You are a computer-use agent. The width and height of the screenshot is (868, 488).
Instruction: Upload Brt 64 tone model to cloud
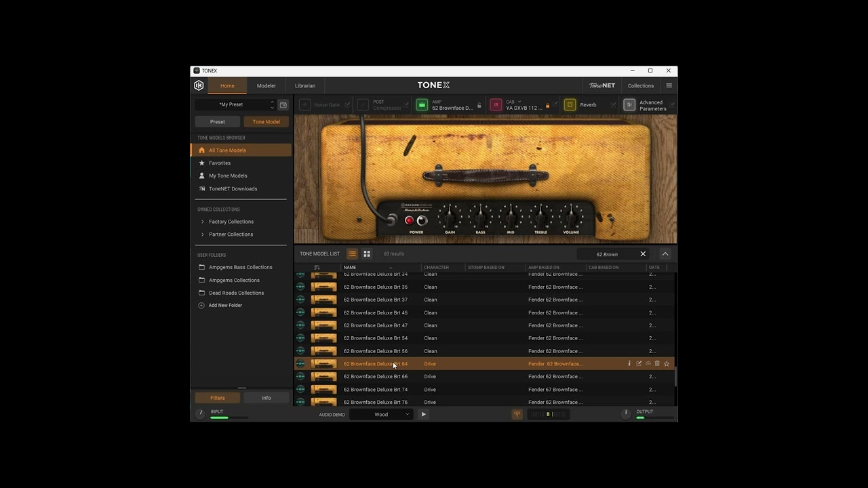click(648, 364)
